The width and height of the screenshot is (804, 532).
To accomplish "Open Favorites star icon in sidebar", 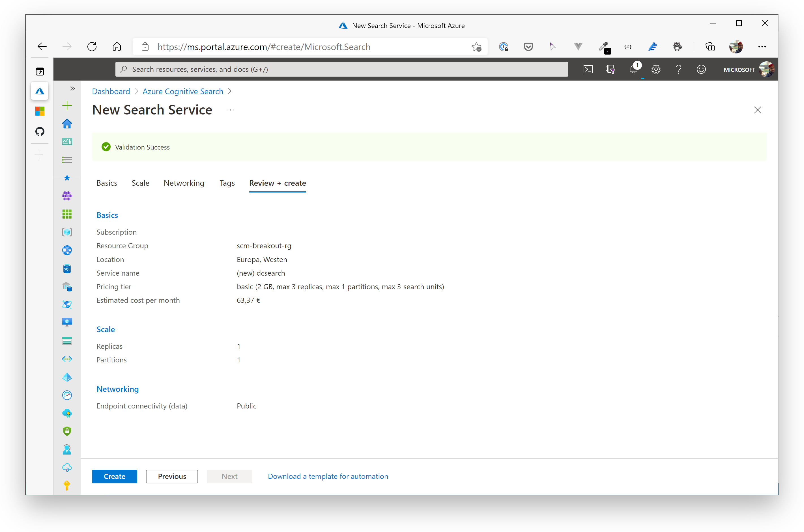I will click(x=67, y=178).
